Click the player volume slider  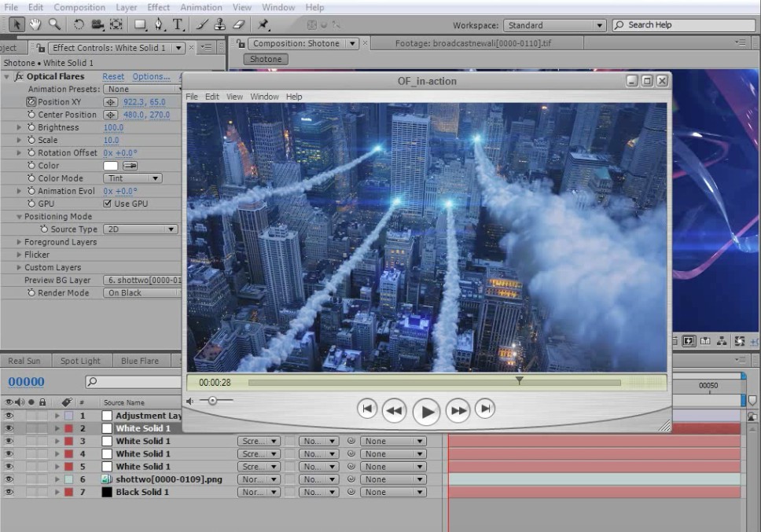(x=212, y=401)
